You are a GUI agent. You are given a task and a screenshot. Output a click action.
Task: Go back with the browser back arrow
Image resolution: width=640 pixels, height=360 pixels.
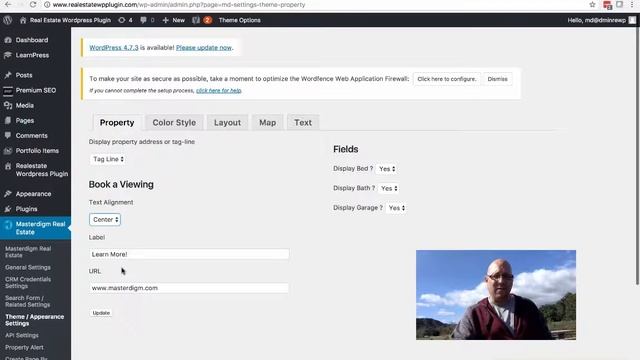tap(8, 4)
